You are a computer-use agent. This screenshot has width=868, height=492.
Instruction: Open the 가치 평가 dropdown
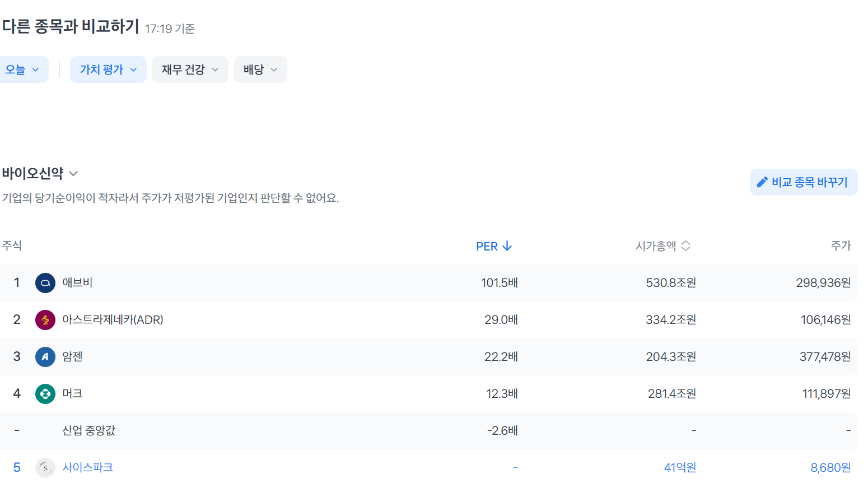tap(108, 69)
